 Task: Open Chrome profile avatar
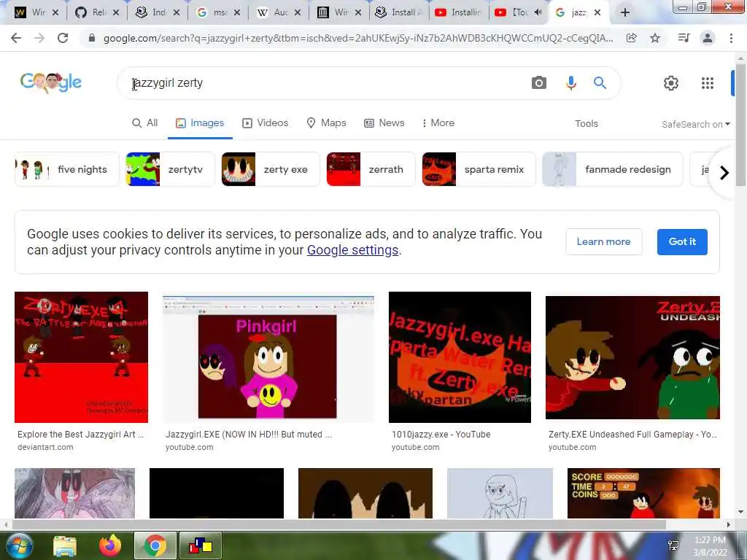click(708, 38)
